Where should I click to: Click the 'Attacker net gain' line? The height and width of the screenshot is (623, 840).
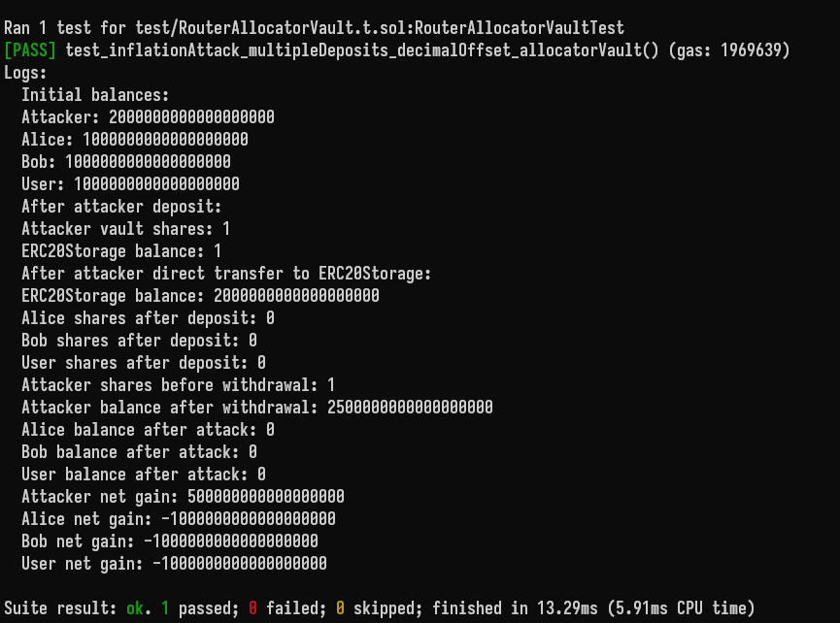183,497
